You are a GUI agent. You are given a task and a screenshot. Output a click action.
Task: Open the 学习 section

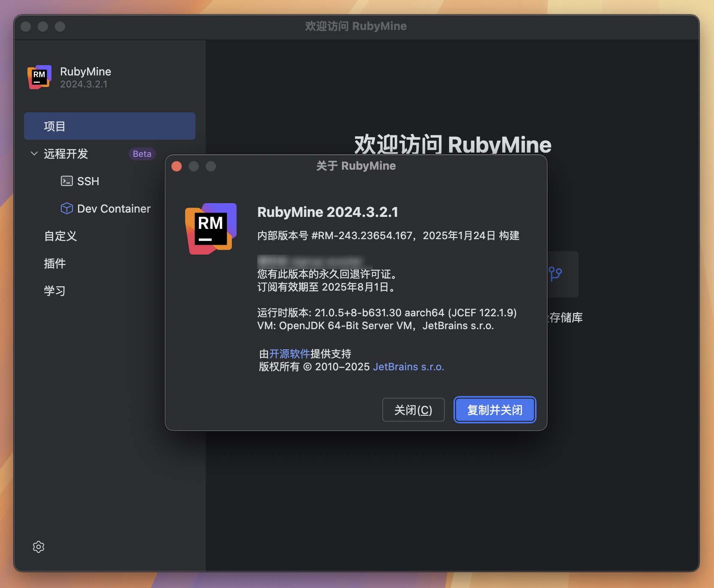pyautogui.click(x=55, y=291)
